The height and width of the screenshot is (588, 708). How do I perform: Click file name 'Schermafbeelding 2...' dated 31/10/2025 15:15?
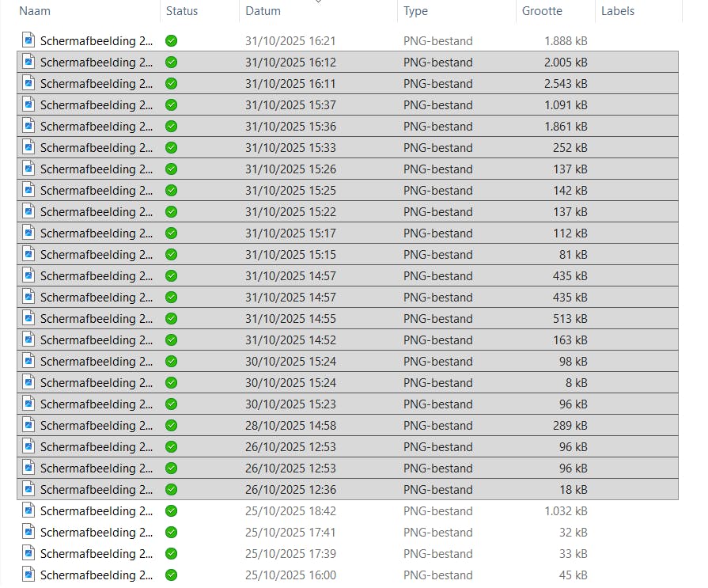(x=97, y=255)
